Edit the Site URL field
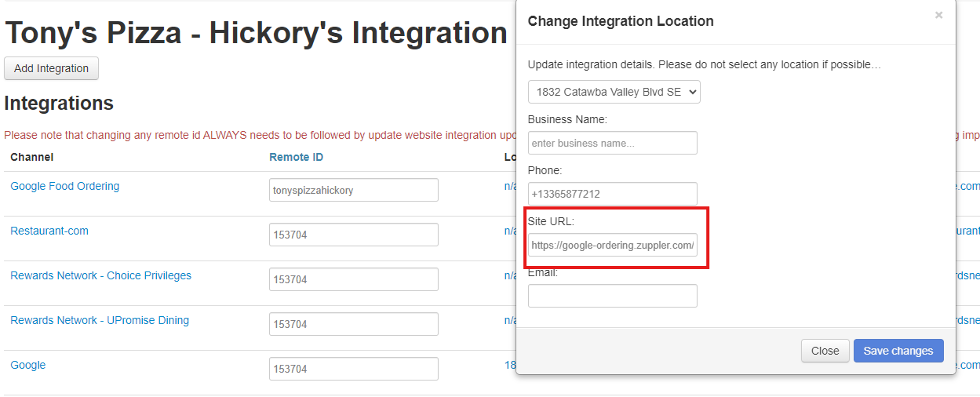The image size is (980, 397). pyautogui.click(x=612, y=245)
